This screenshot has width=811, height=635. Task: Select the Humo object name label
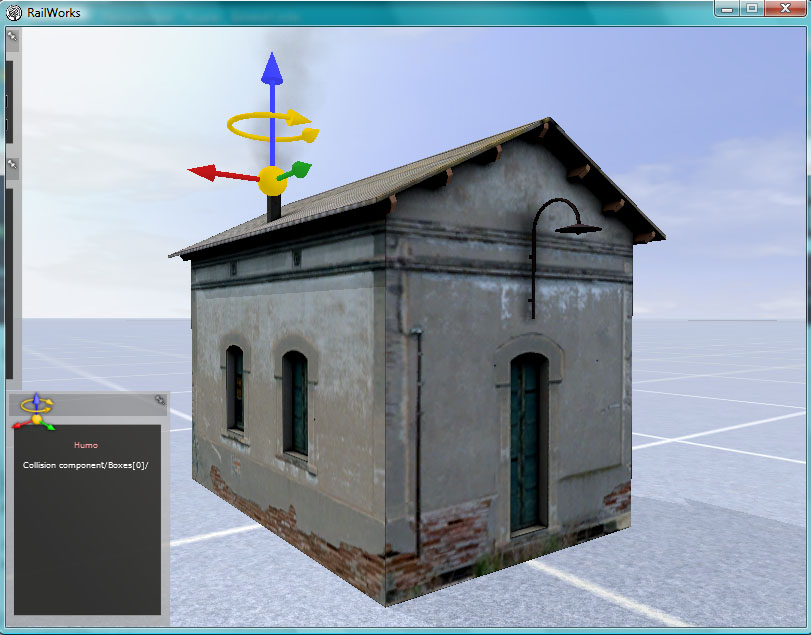pyautogui.click(x=86, y=445)
